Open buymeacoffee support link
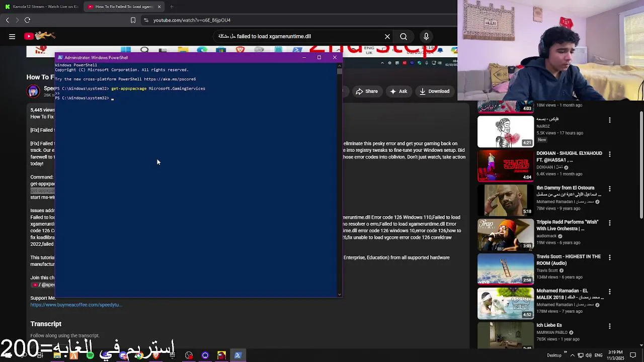The width and height of the screenshot is (644, 362). click(76, 305)
